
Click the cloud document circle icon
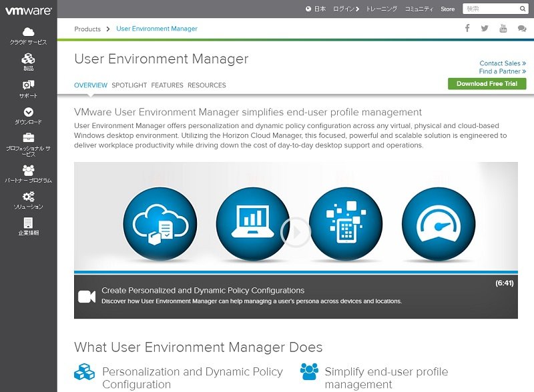160,224
